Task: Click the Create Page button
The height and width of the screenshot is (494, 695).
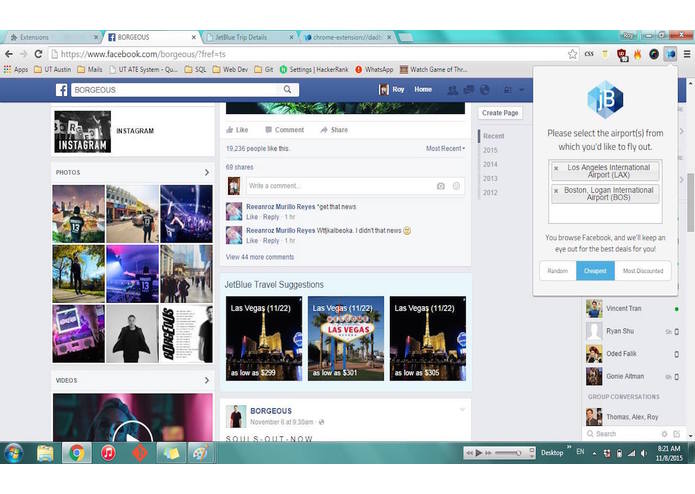Action: [500, 113]
